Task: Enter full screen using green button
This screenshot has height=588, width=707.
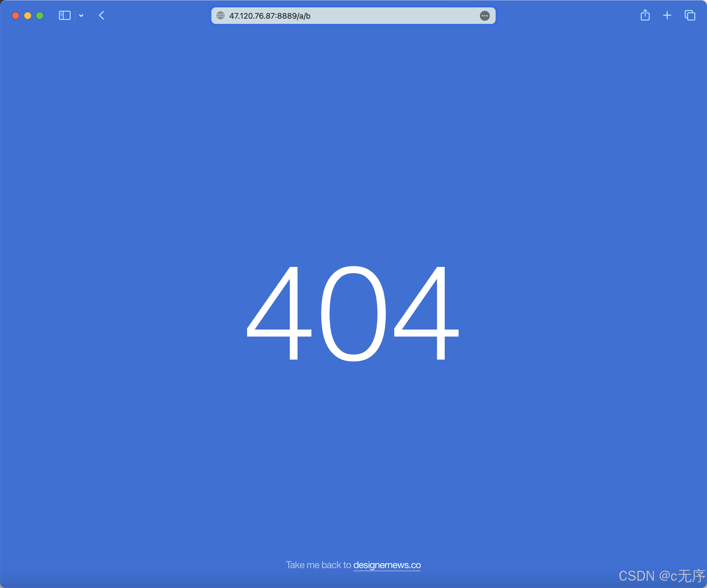Action: [x=40, y=15]
